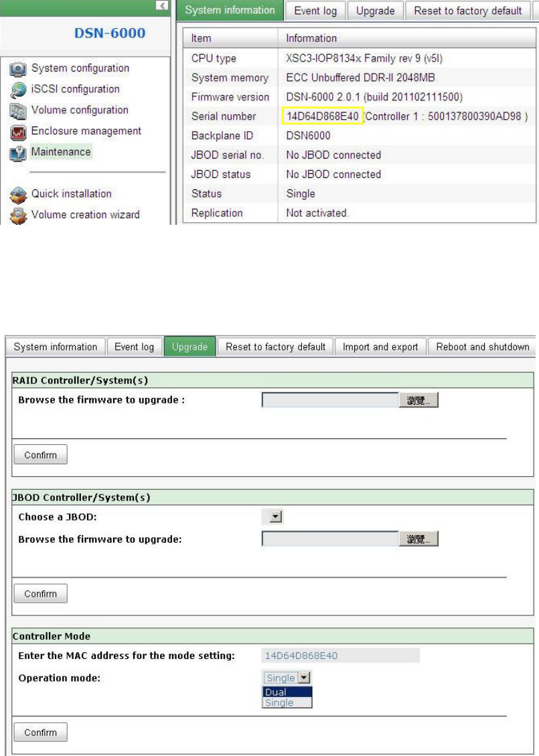Open Volume configuration menu entry
This screenshot has height=756, width=539.
point(80,110)
